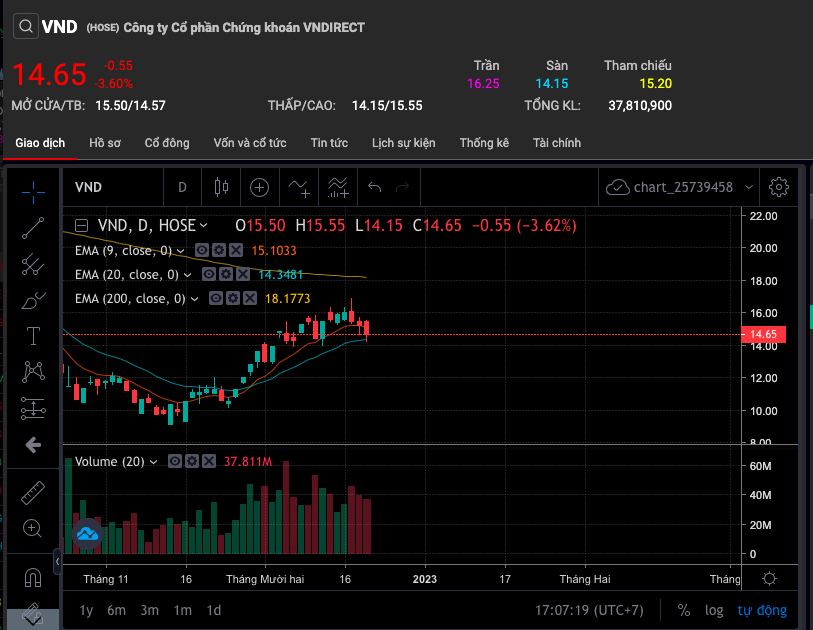Screen dimensions: 813x630
Task: Expand the Volume (20) dropdown arrow
Action: 153,462
